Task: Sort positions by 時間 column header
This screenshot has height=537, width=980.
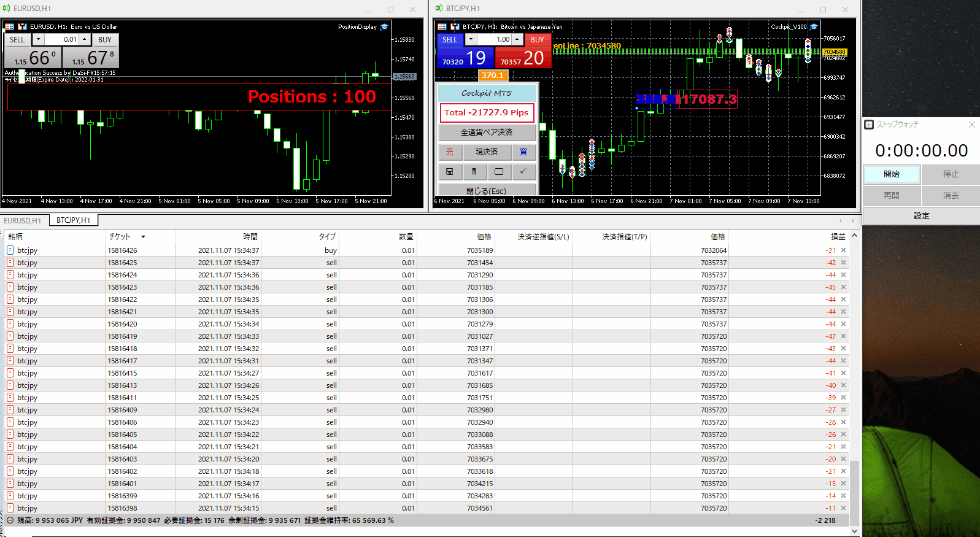Action: [x=219, y=237]
